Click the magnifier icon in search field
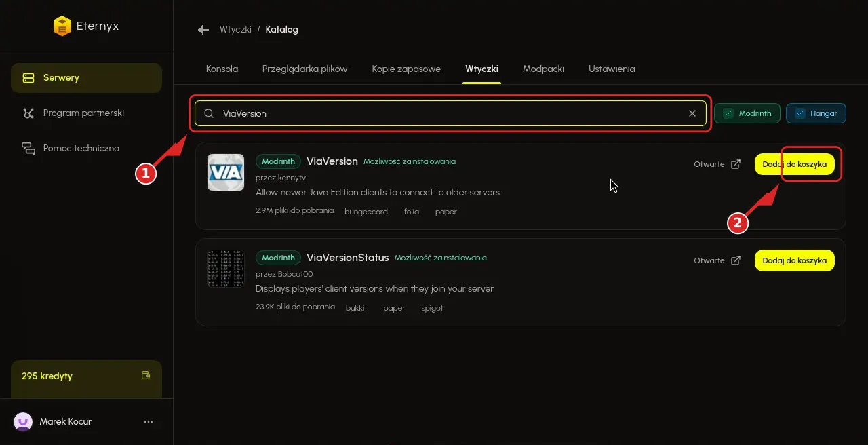Image resolution: width=868 pixels, height=445 pixels. click(209, 113)
